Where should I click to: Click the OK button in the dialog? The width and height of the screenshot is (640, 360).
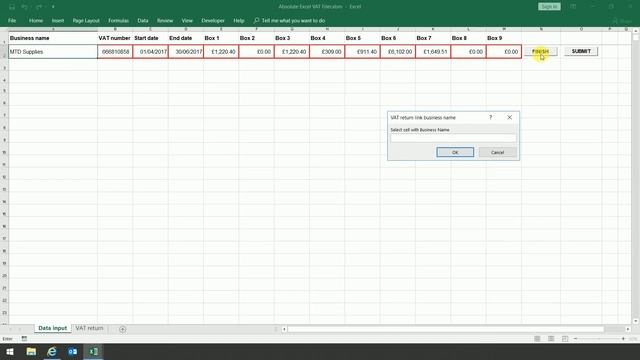coord(455,152)
